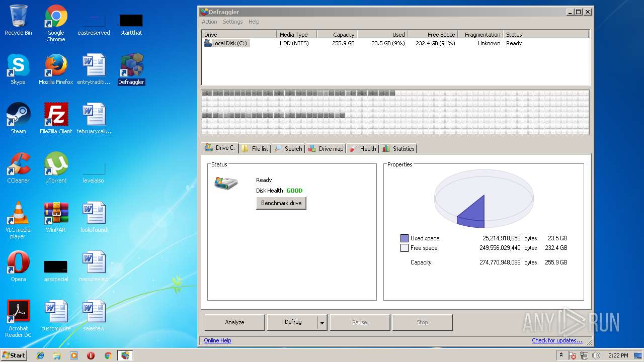Click the Defraggler taskbar button
Viewport: 644px width, 362px height.
tap(125, 355)
